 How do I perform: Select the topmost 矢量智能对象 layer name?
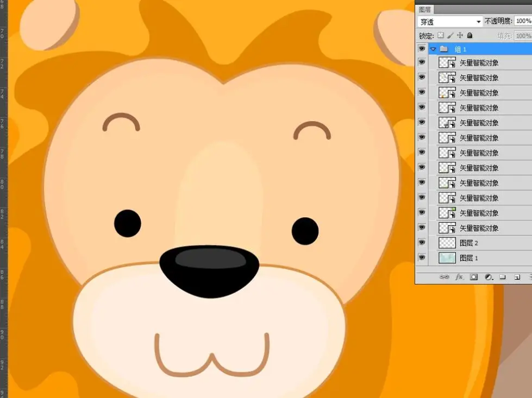click(x=479, y=63)
